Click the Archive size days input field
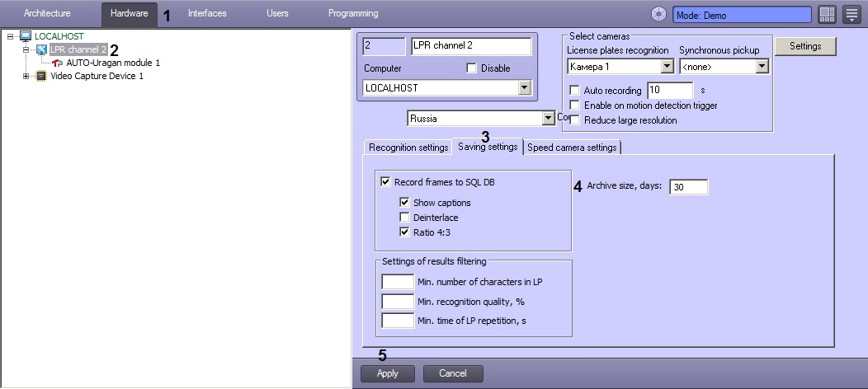868x389 pixels. [688, 187]
